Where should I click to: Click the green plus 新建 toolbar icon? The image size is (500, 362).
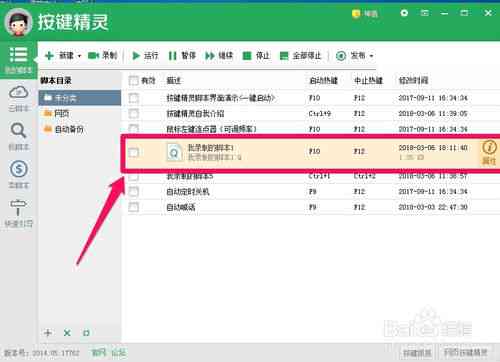coord(49,55)
